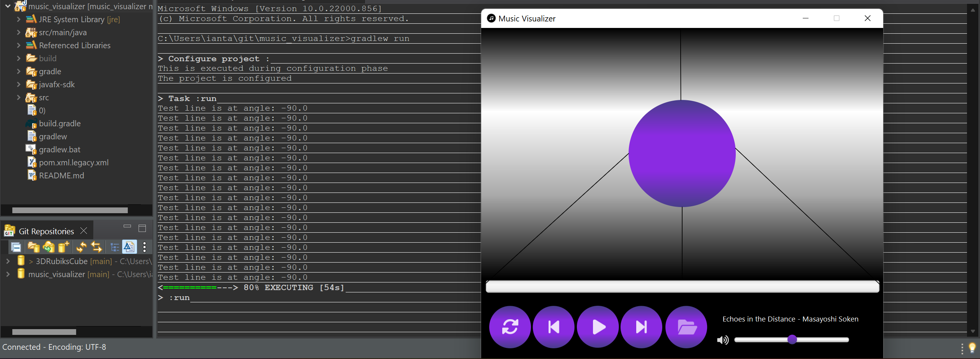Viewport: 980px width, 359px height.
Task: Click 'Connected - Encoding: UTF-8' status text
Action: (x=54, y=347)
